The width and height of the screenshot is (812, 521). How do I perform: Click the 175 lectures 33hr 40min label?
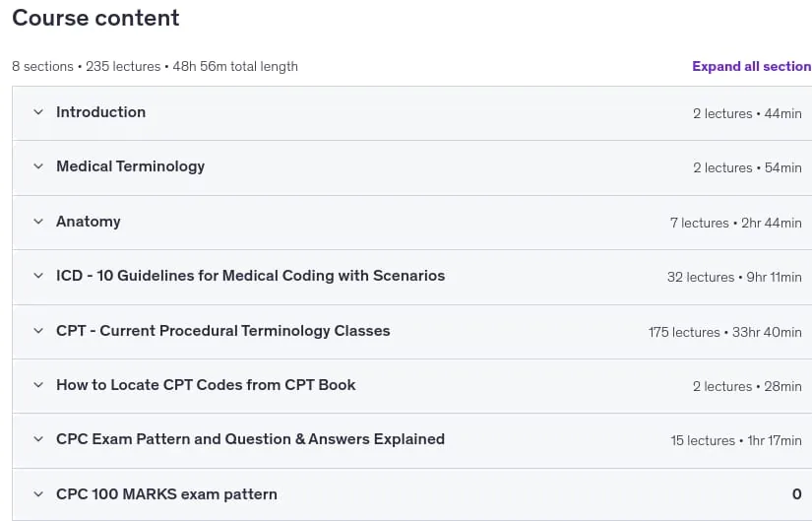click(x=725, y=332)
